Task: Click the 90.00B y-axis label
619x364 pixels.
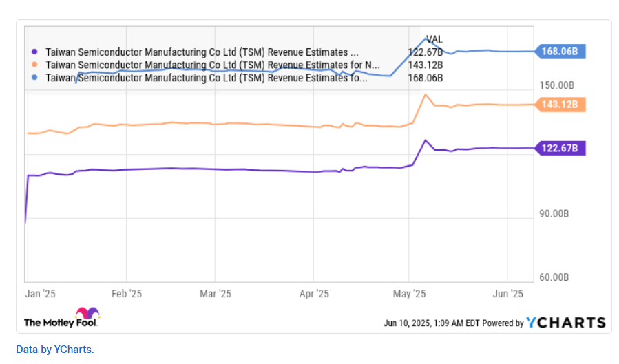Action: tap(554, 213)
